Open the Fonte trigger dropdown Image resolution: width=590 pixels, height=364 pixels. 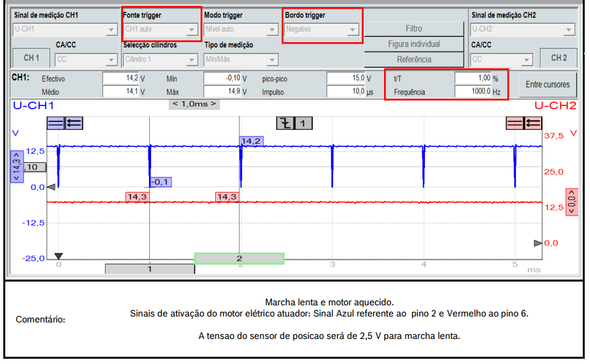click(160, 30)
